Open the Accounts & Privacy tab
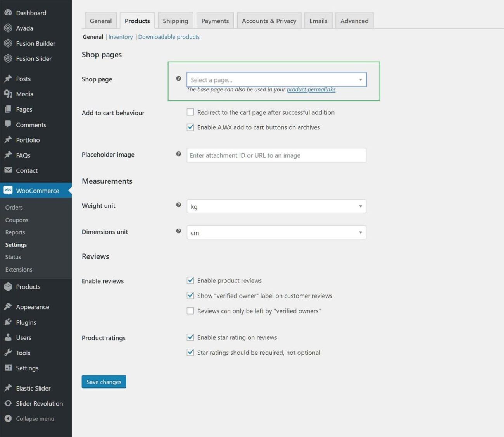This screenshot has width=504, height=437. click(269, 21)
